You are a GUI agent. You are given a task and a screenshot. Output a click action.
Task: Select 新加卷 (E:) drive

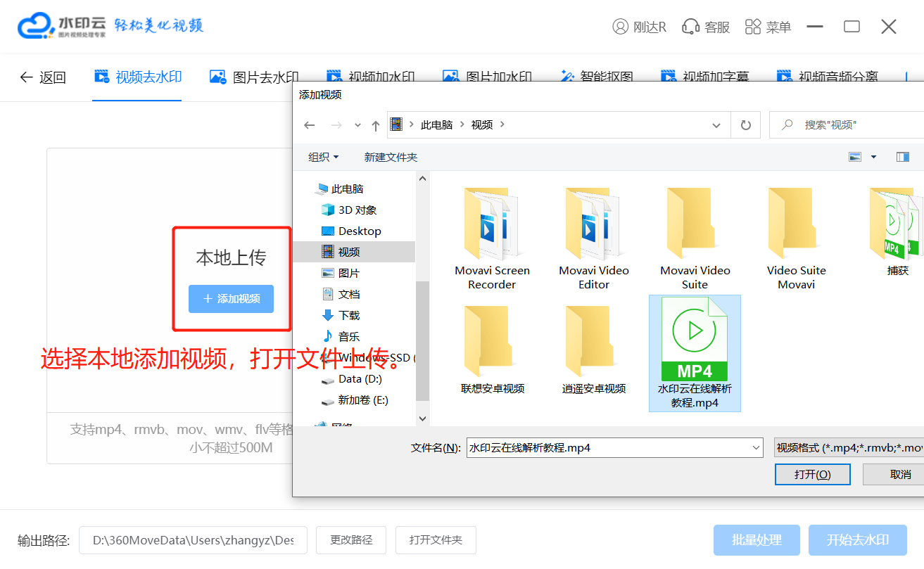363,399
